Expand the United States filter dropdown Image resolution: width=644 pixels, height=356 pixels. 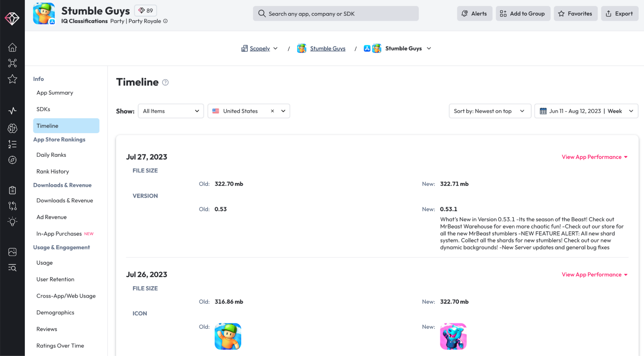(283, 111)
